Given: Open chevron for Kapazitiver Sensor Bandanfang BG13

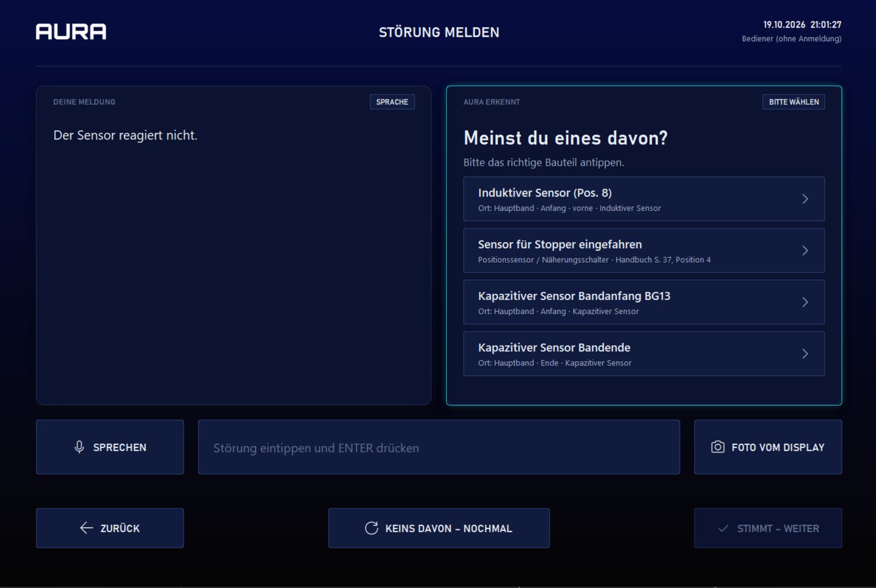Looking at the screenshot, I should (x=805, y=302).
